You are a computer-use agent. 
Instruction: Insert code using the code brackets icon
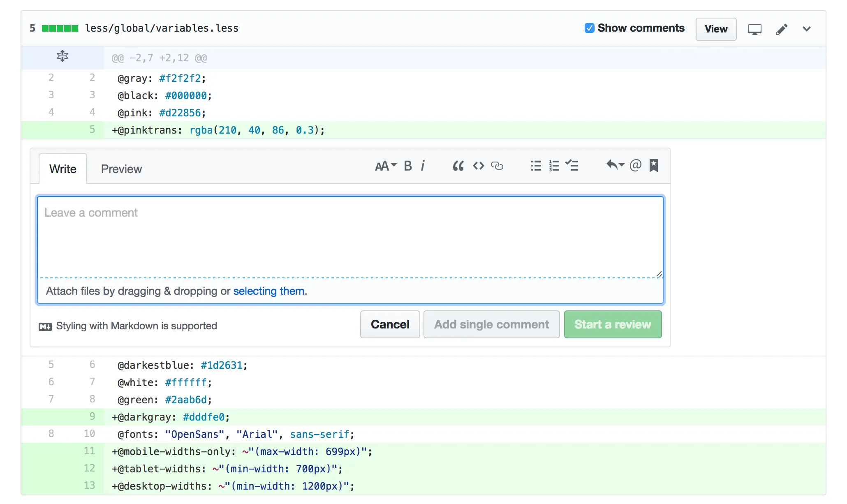478,166
